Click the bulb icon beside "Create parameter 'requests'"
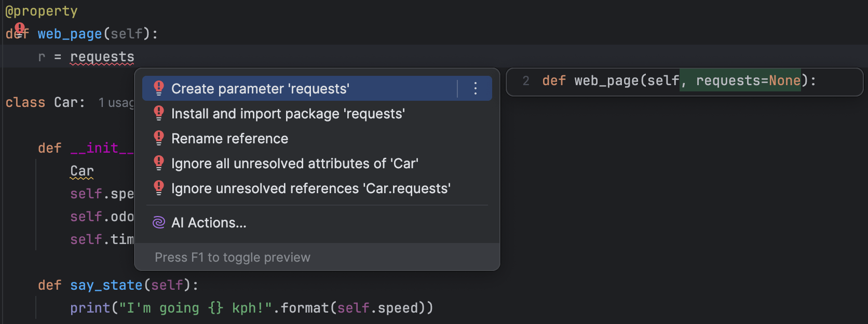The height and width of the screenshot is (324, 868). pyautogui.click(x=159, y=88)
